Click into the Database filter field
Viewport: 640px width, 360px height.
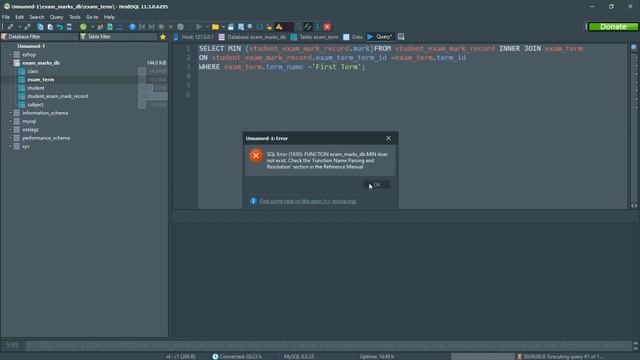(40, 37)
